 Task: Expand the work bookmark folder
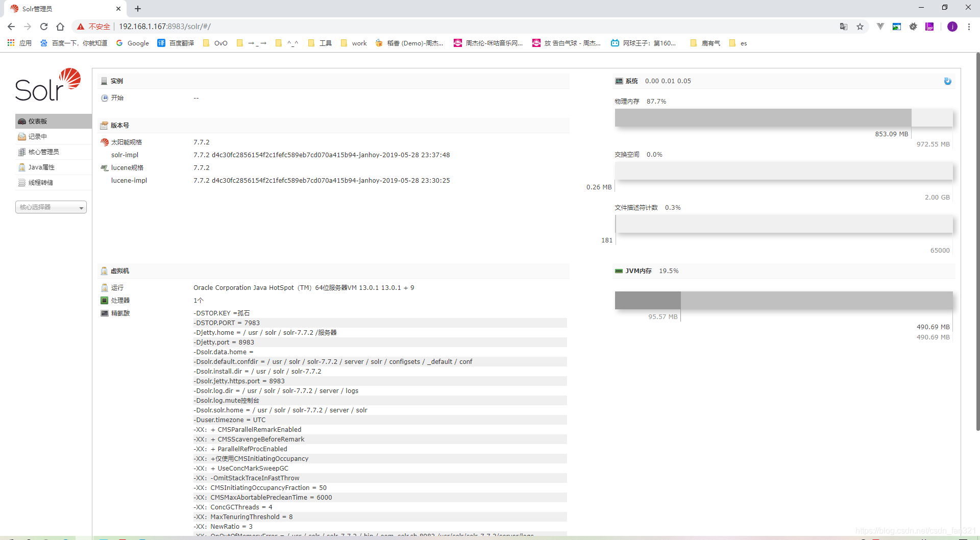click(354, 43)
